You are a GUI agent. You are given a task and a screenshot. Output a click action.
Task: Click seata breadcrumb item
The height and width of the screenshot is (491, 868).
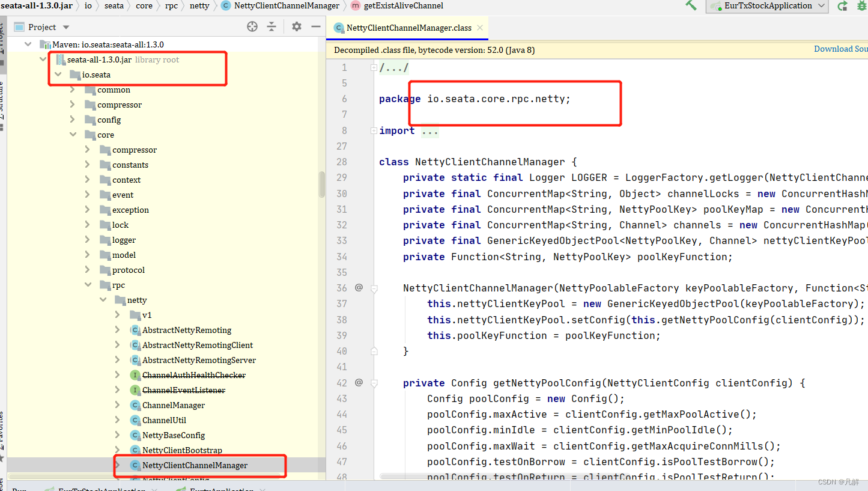pyautogui.click(x=114, y=5)
